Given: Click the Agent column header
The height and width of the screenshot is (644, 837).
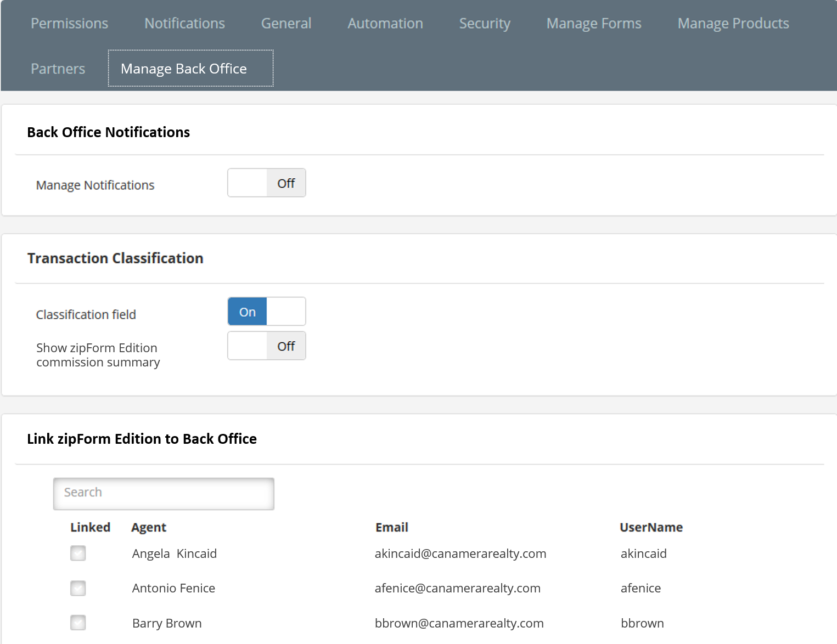Looking at the screenshot, I should (149, 527).
